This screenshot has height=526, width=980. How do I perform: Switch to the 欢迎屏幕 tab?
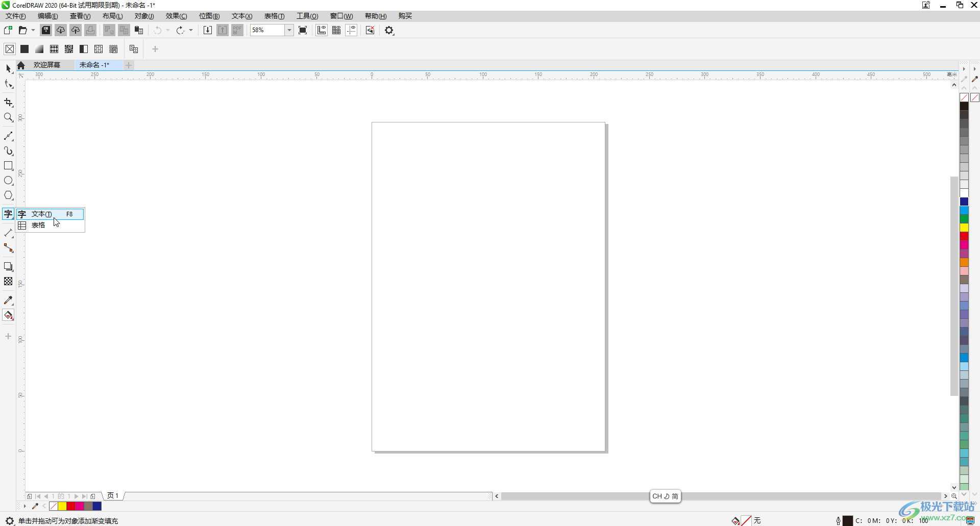pos(47,65)
